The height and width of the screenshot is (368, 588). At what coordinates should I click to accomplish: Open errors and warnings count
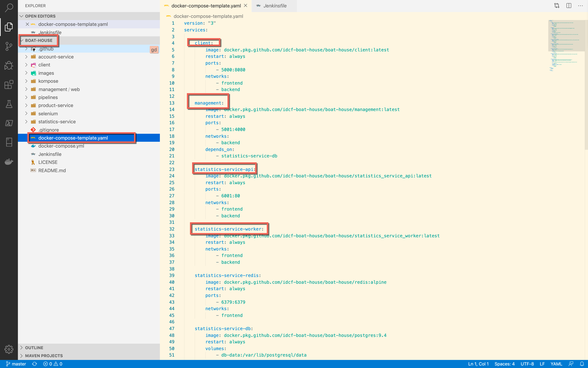point(53,364)
